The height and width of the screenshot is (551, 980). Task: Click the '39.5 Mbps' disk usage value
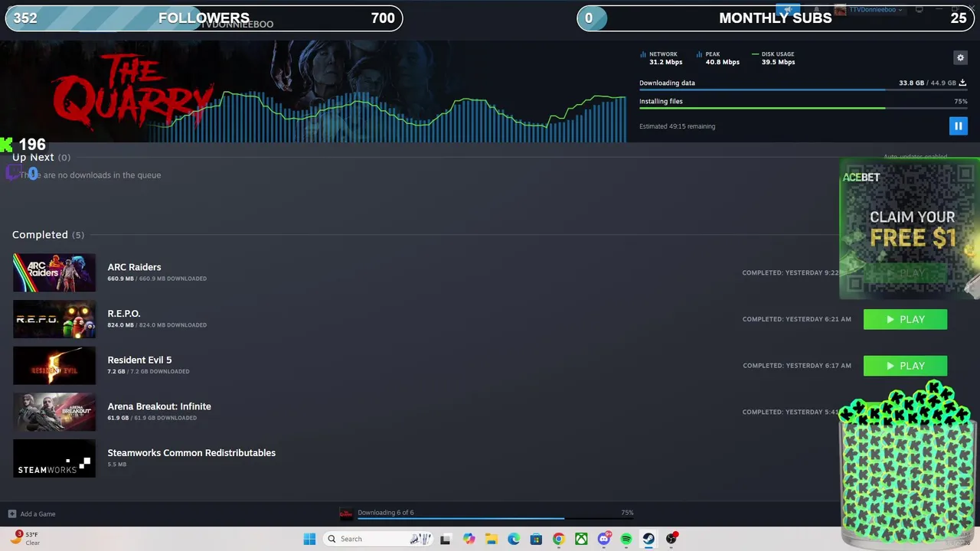tap(778, 62)
